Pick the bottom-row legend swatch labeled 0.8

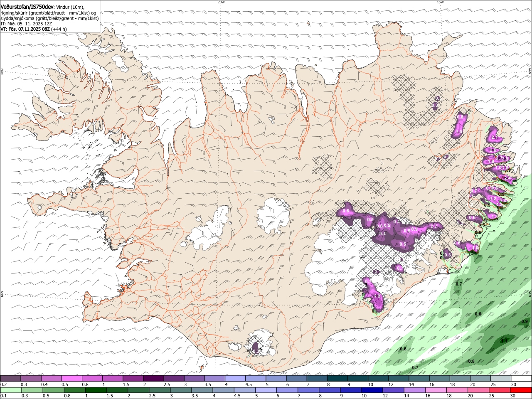tap(74, 390)
